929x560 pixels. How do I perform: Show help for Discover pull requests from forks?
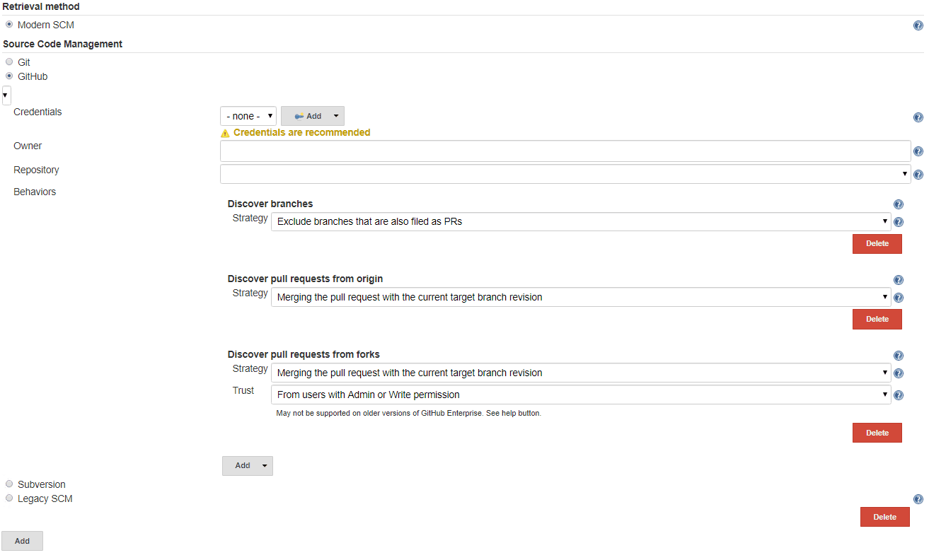899,356
